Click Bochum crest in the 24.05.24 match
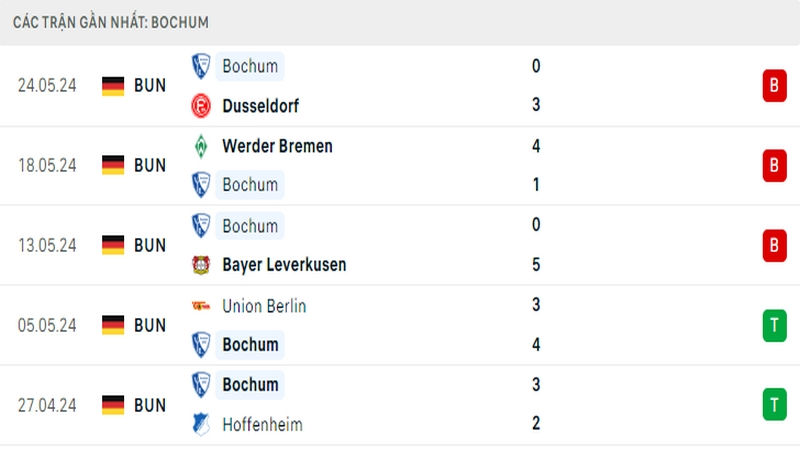The height and width of the screenshot is (450, 800). click(x=201, y=66)
